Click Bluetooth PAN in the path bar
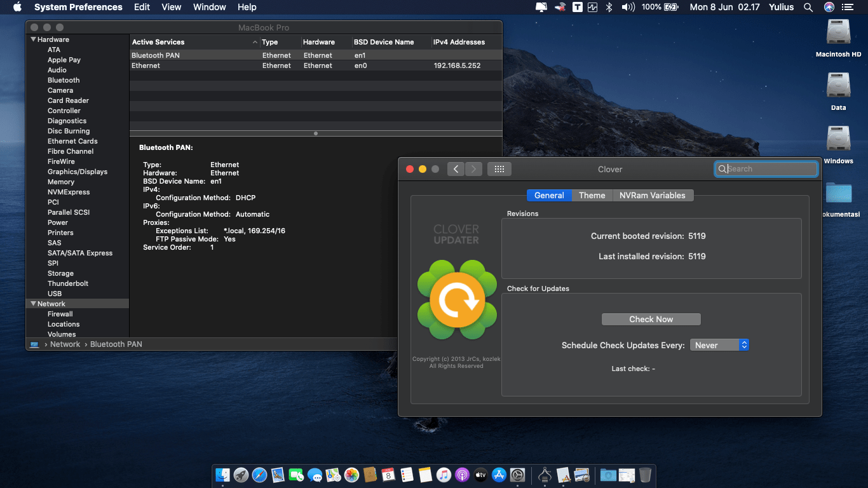Image resolution: width=868 pixels, height=488 pixels. tap(116, 344)
